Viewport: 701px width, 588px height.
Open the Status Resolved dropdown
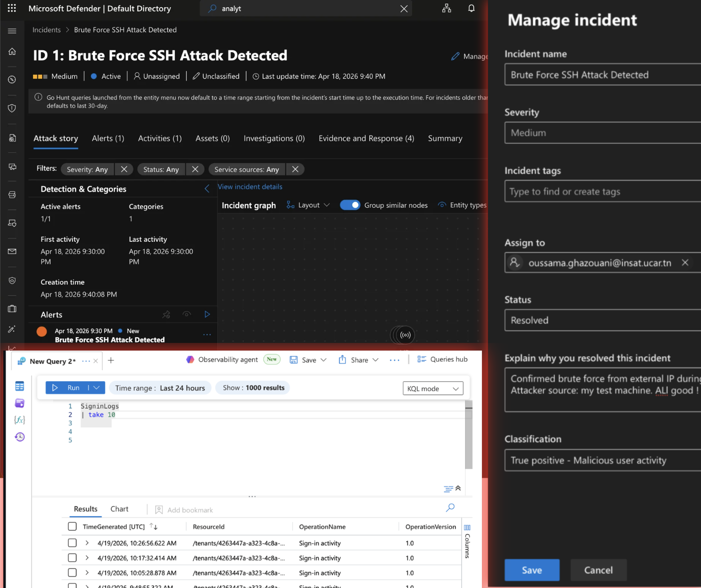point(603,320)
